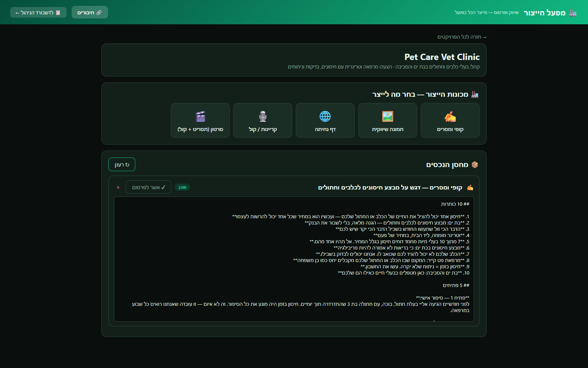Click the מפעל הייצור app title
The image size is (588, 368).
(x=545, y=13)
